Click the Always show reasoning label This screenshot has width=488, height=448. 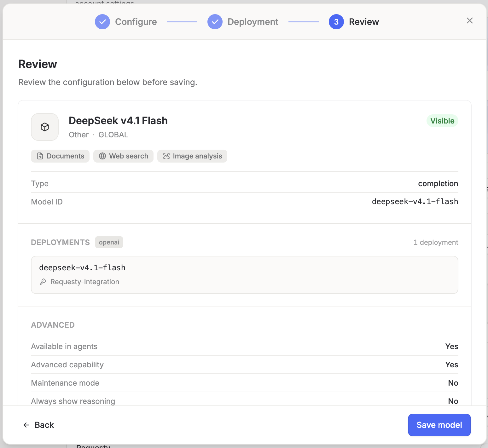[x=73, y=401]
